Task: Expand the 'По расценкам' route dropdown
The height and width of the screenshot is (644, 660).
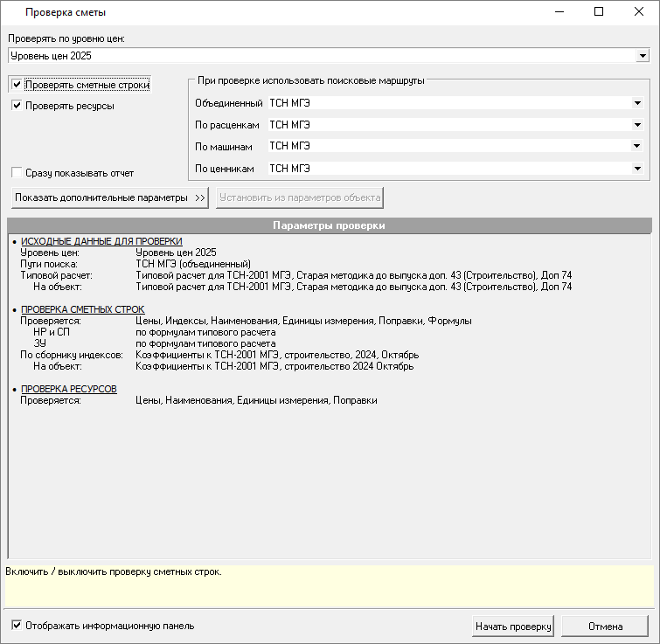Action: tap(637, 125)
